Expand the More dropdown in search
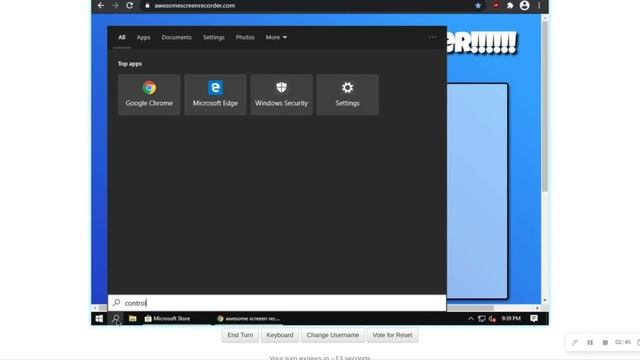 [276, 37]
